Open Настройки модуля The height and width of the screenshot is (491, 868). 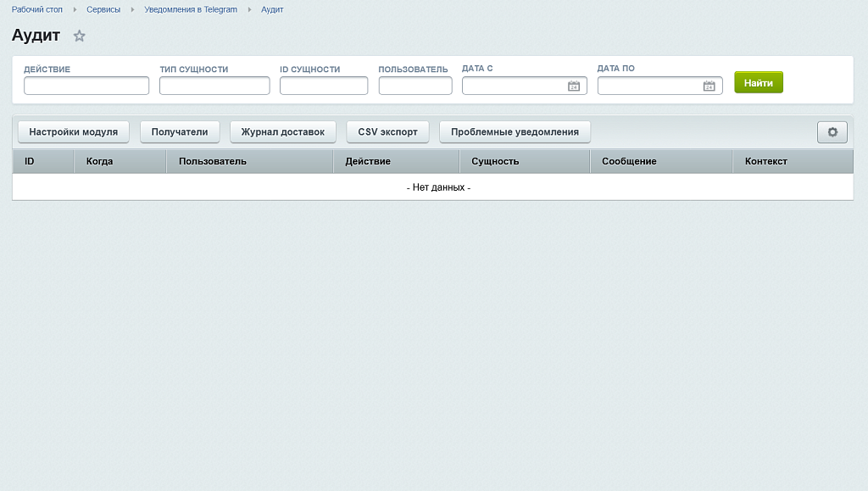[74, 132]
